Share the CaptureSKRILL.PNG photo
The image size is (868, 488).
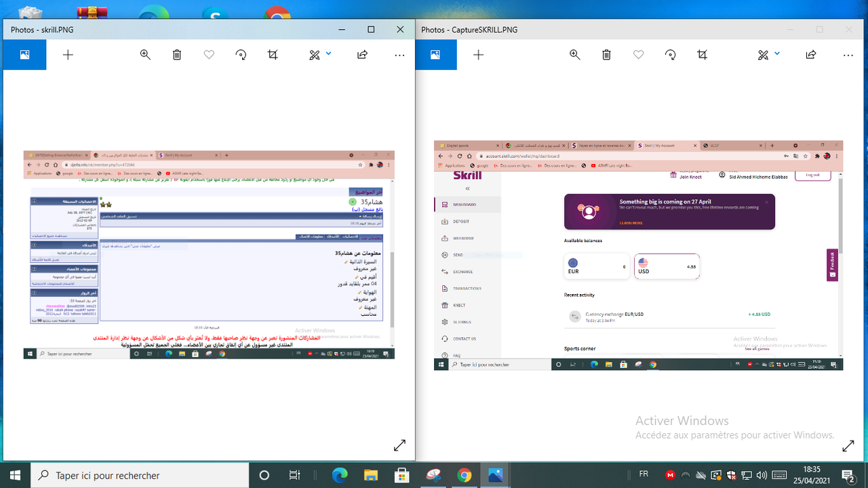(x=810, y=55)
